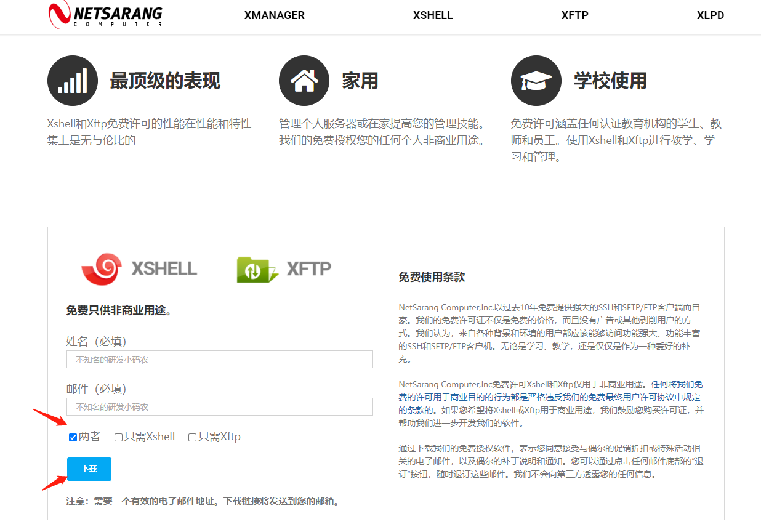Screen dimensions: 761x532
Task: Open the XLPD menu item
Action: click(x=711, y=15)
